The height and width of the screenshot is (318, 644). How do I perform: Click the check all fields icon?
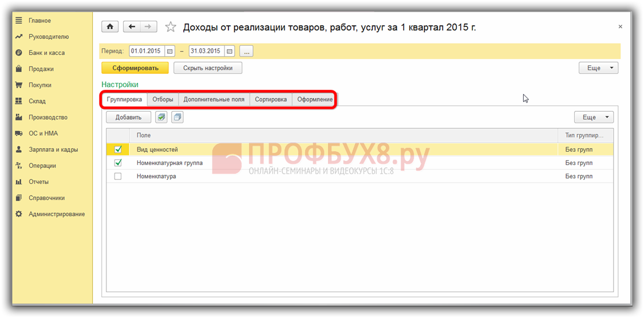click(161, 117)
